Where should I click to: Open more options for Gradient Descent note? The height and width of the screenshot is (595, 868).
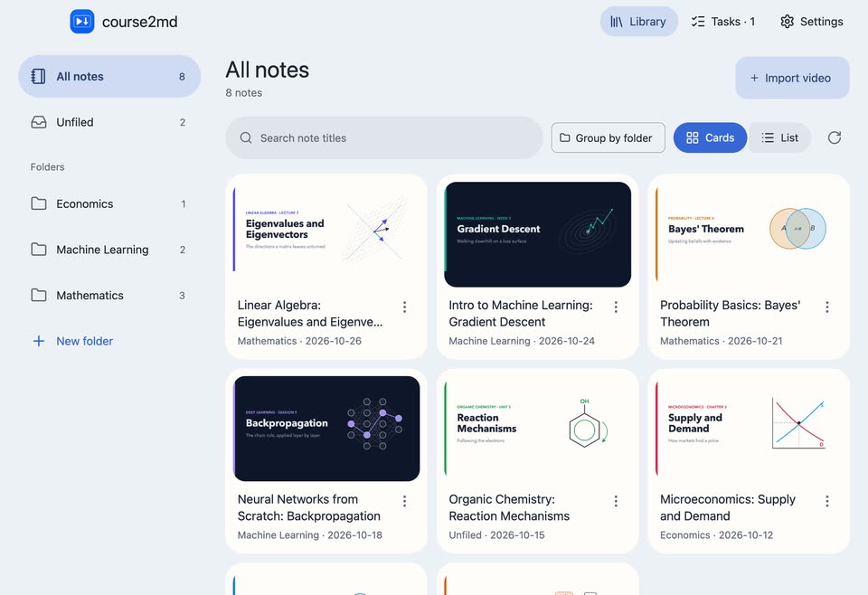[616, 307]
